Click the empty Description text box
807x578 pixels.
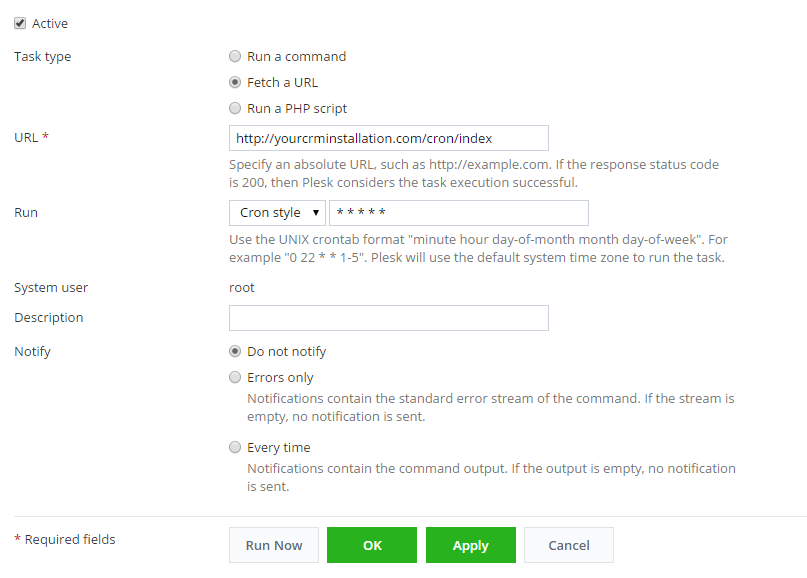[388, 318]
